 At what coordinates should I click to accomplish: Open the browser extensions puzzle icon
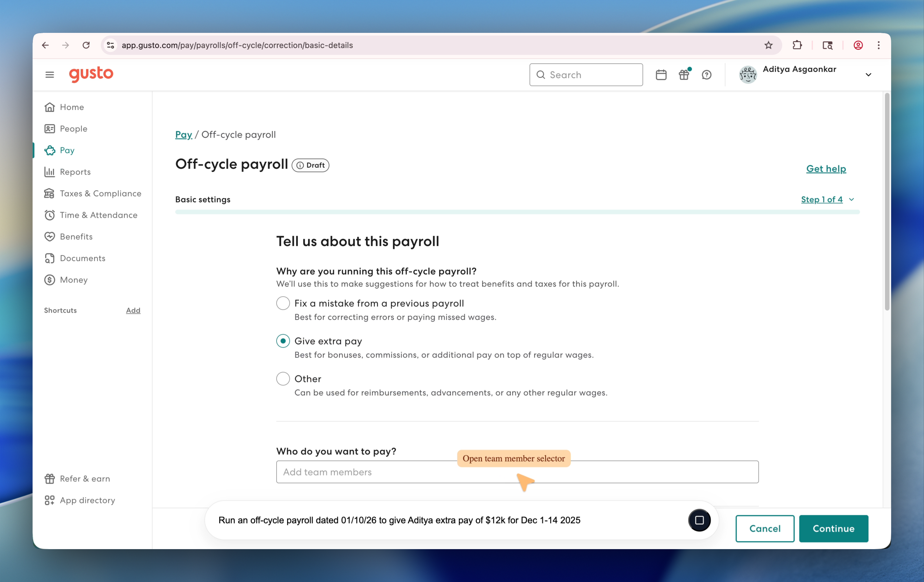(x=797, y=45)
